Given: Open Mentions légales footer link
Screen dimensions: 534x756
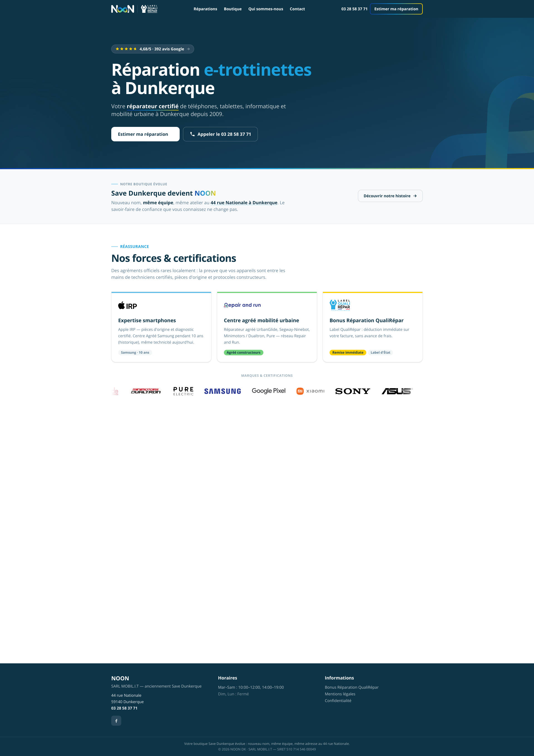Looking at the screenshot, I should click(340, 694).
